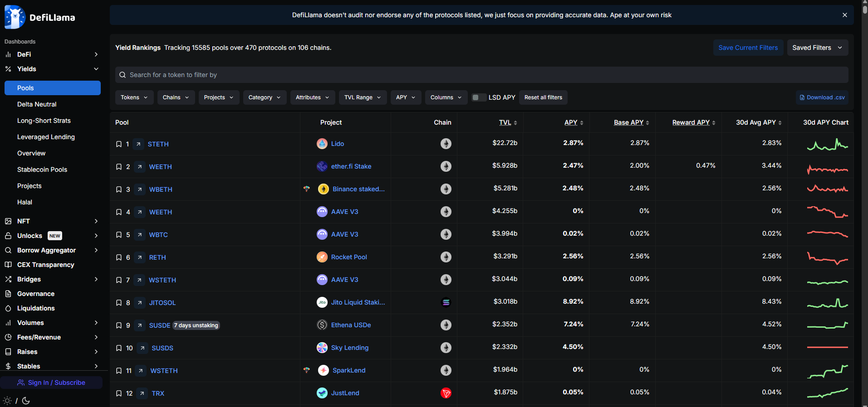Toggle the LSD APY switch
Screen dimensions: 868x407
[x=479, y=97]
